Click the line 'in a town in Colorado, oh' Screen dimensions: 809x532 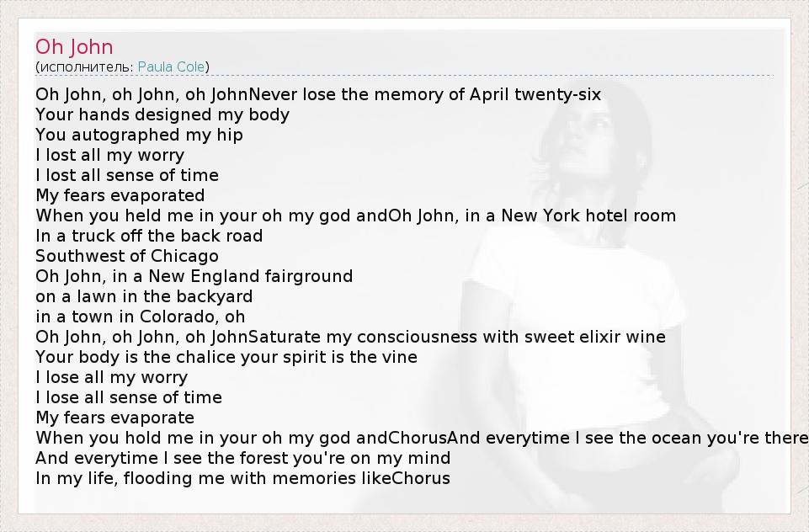141,317
